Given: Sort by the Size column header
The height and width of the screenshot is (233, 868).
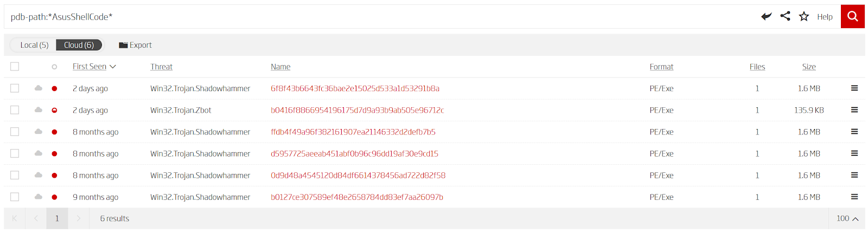Looking at the screenshot, I should (x=809, y=67).
